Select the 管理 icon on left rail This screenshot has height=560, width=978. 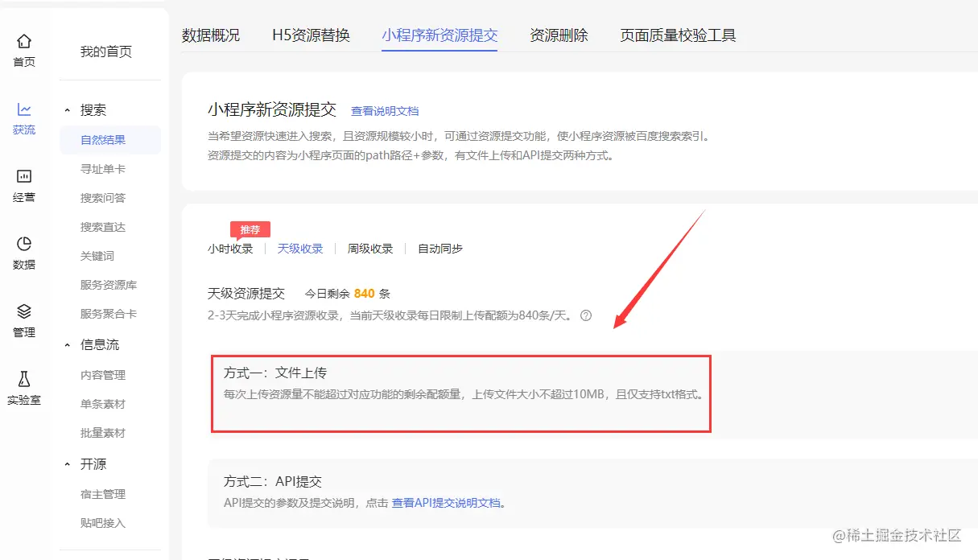coord(23,319)
